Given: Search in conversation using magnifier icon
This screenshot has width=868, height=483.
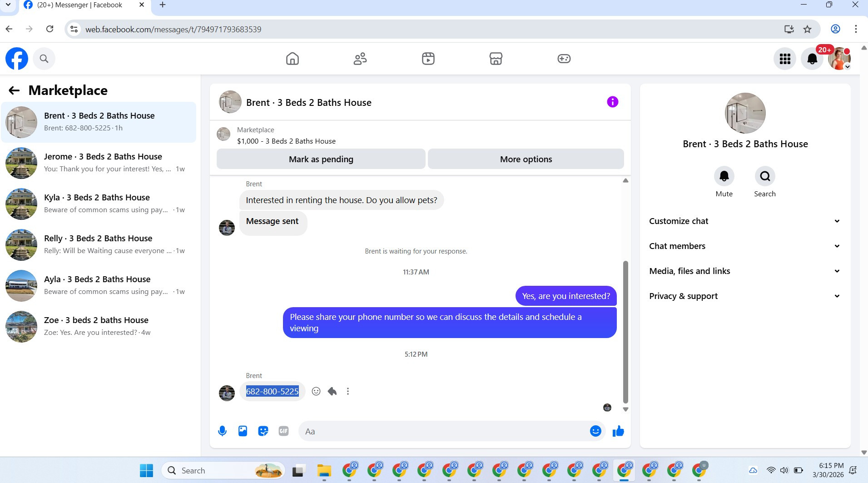Looking at the screenshot, I should point(765,176).
